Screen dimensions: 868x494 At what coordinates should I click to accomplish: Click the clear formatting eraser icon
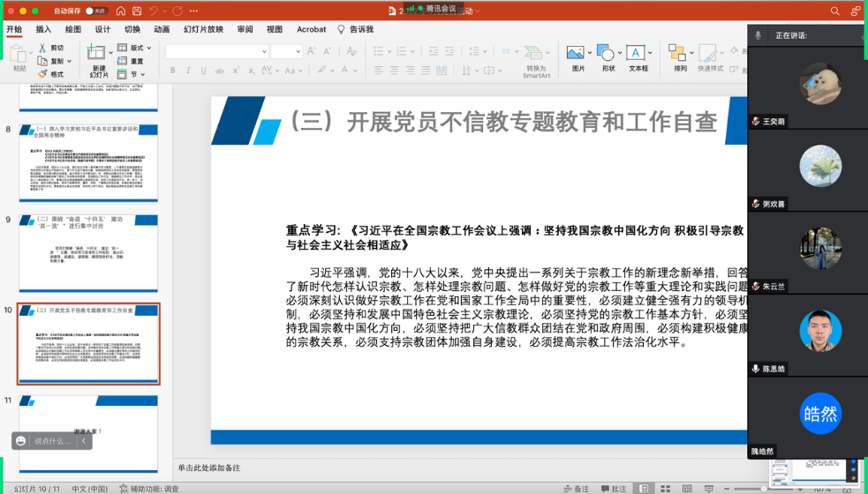351,51
